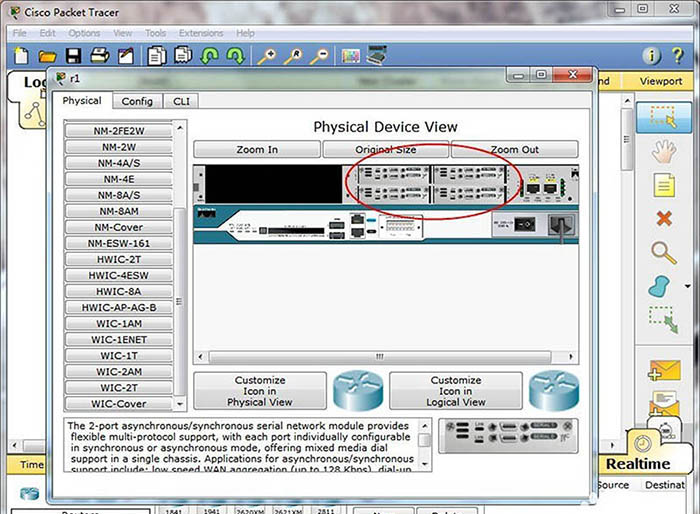Screen dimensions: 700x514
Task: Click the Zoom In magnifier toolbar icon
Action: tap(267, 56)
